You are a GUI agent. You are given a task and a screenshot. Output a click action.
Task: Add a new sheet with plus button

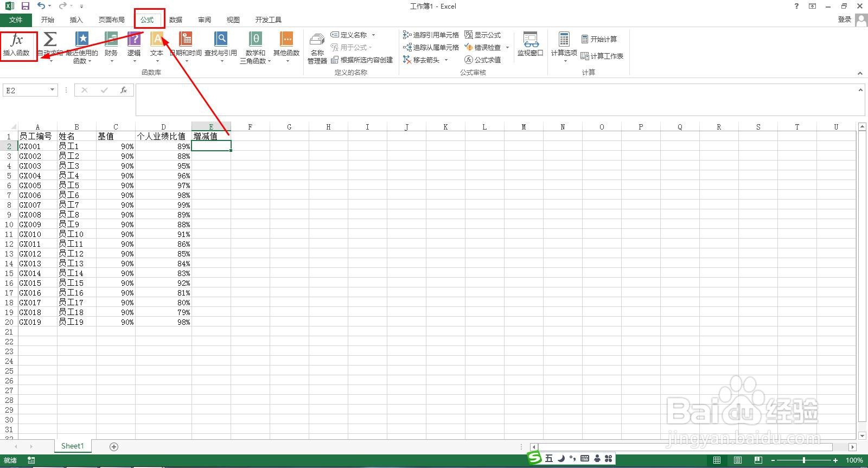[114, 446]
